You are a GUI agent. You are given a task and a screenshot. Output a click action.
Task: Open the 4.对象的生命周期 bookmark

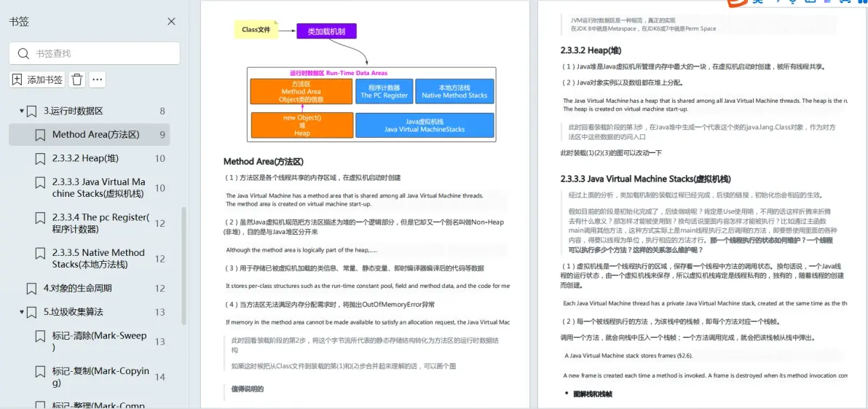(77, 288)
